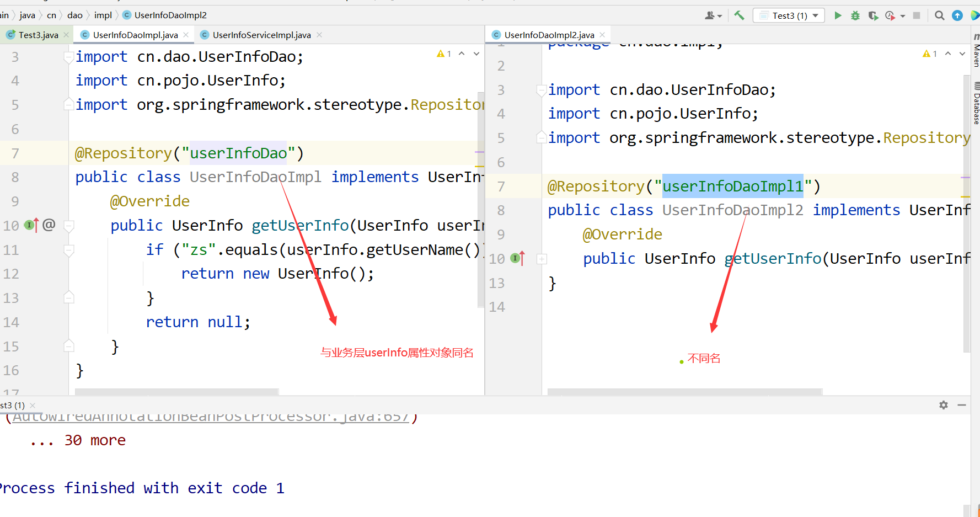Close the UserInfoDaoImpl.java editor tab
Viewport: 980px width, 517px height.
coord(186,35)
